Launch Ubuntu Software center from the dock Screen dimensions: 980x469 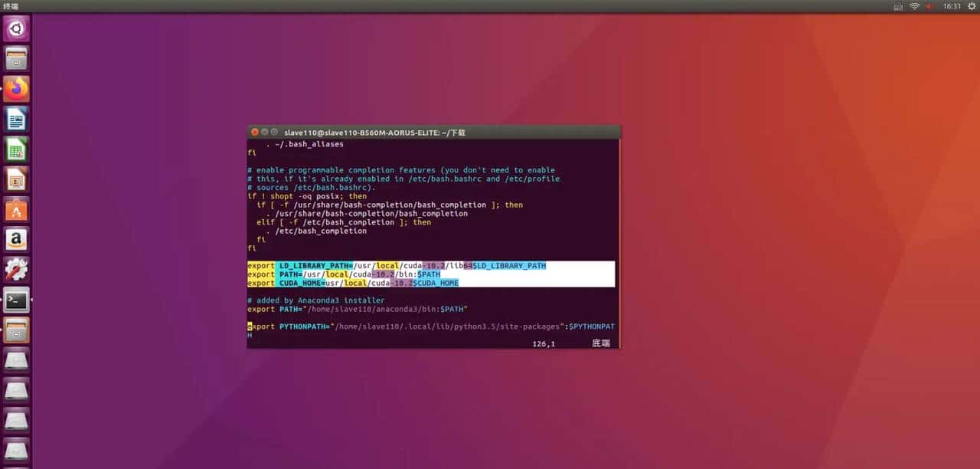tap(17, 207)
